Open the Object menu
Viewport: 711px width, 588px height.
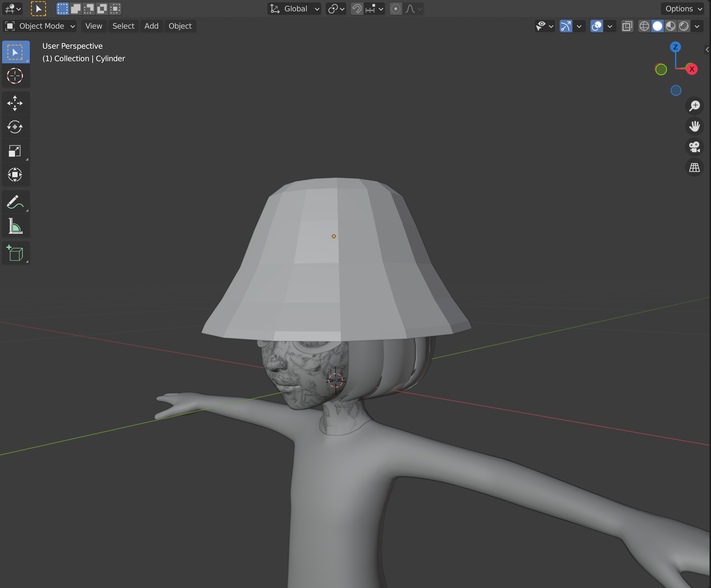point(180,26)
